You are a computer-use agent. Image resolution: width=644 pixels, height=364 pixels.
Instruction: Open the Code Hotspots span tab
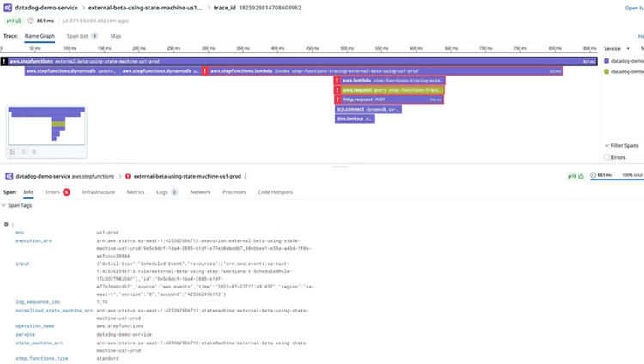click(x=275, y=191)
